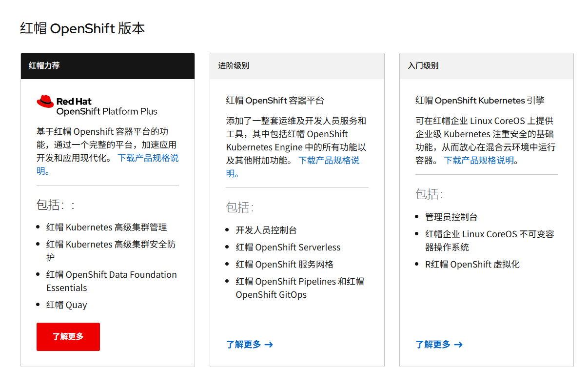
Task: Click the Red Hat OpenShift Platform Plus logo
Action: pyautogui.click(x=97, y=105)
